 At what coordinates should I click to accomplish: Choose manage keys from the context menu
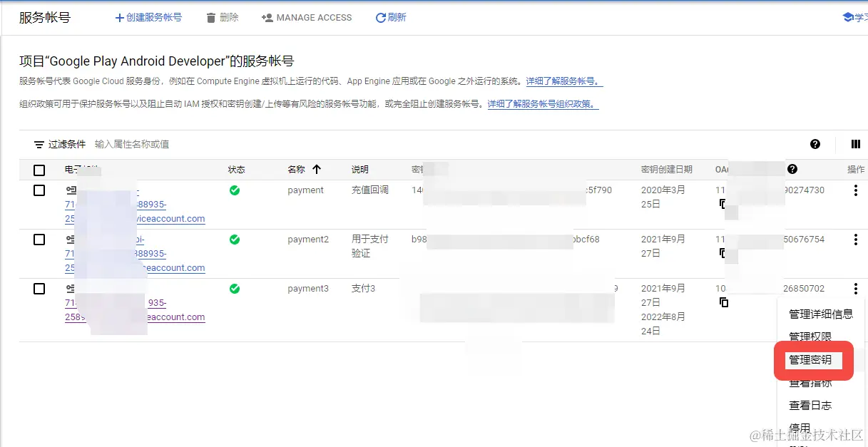(x=810, y=360)
